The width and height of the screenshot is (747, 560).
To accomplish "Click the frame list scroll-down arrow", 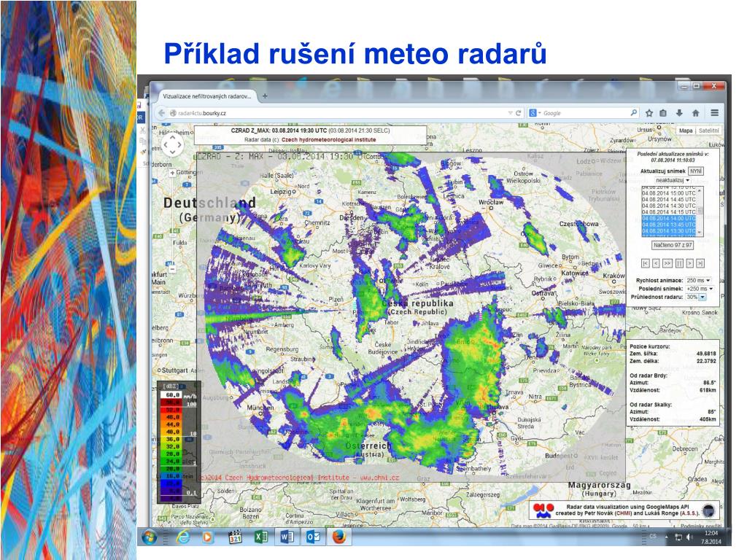I will tap(700, 232).
